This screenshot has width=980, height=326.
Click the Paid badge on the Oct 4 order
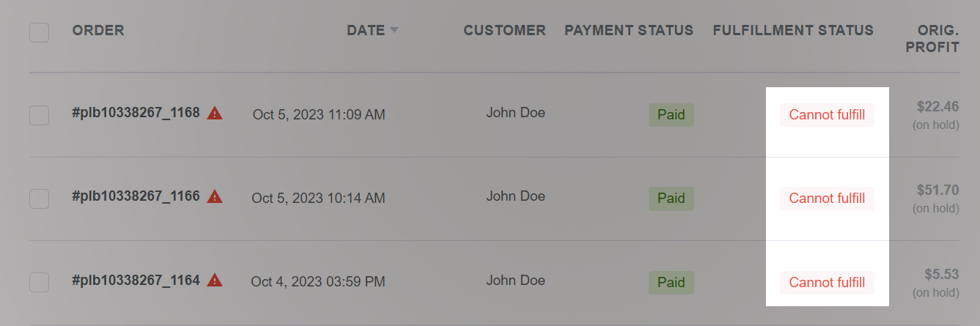tap(671, 282)
